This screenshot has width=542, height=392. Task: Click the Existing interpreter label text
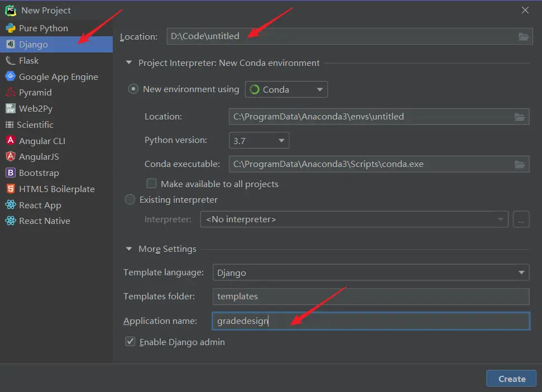click(179, 200)
